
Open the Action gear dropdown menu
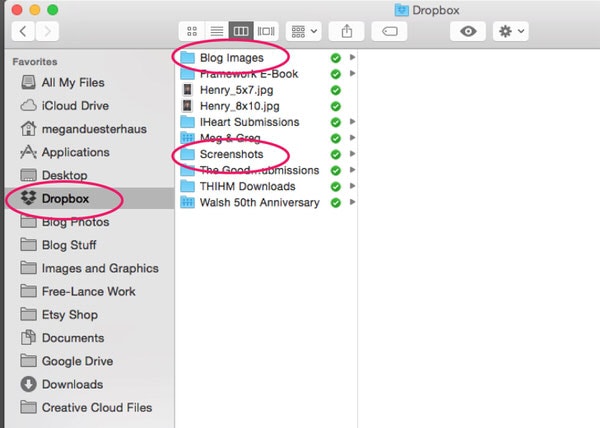(x=512, y=31)
